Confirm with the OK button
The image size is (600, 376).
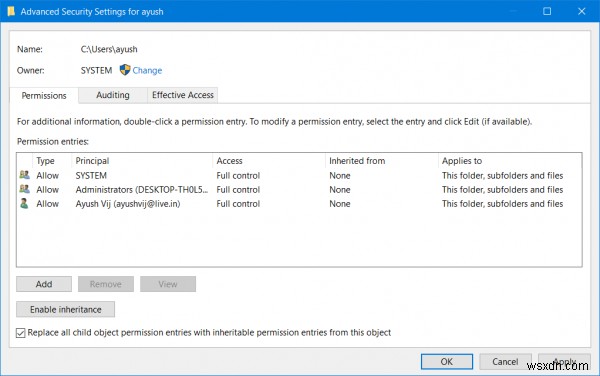[x=447, y=361]
